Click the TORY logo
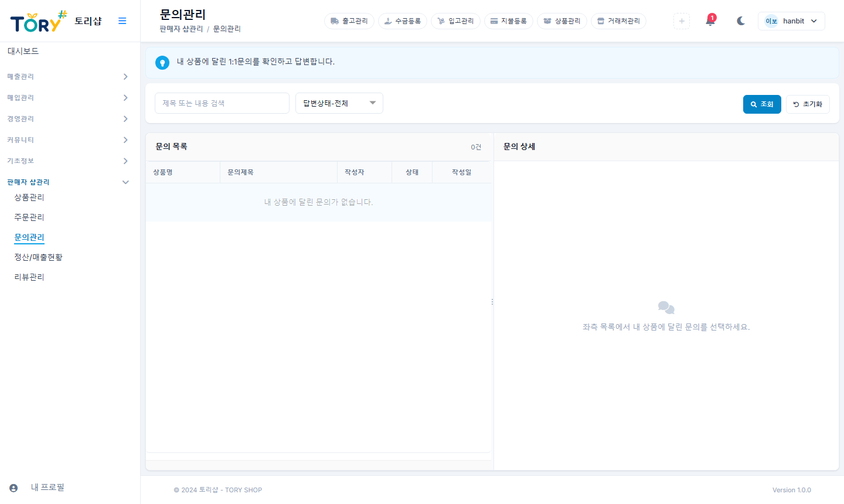Screen dimensions: 844x504 pyautogui.click(x=39, y=21)
